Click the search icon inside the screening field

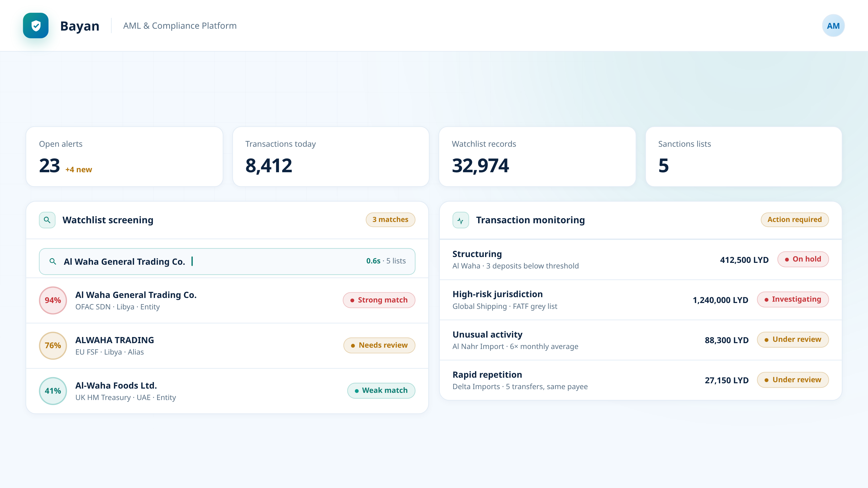[53, 261]
